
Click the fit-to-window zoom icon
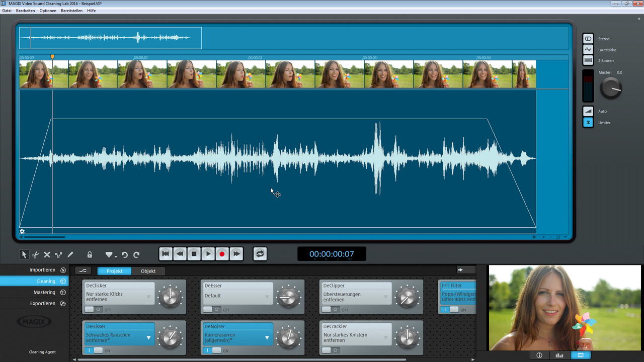(558, 237)
